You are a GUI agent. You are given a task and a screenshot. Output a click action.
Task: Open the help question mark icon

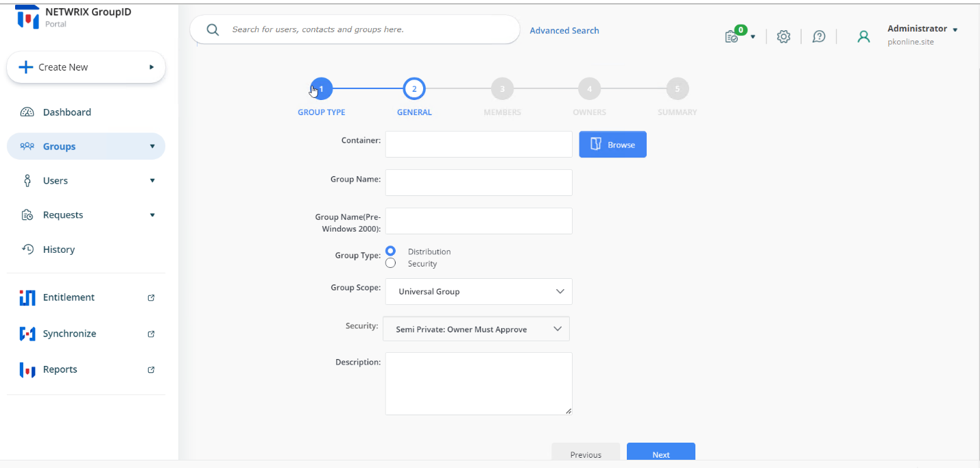[x=819, y=36]
